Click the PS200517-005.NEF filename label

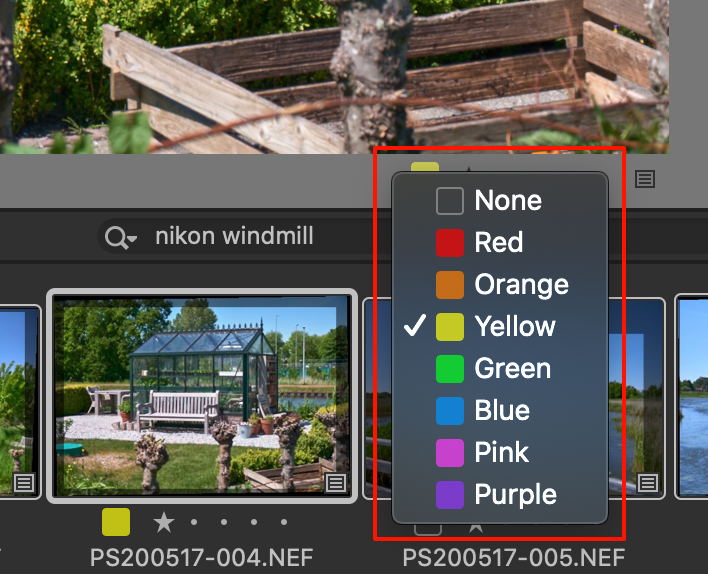coord(514,557)
